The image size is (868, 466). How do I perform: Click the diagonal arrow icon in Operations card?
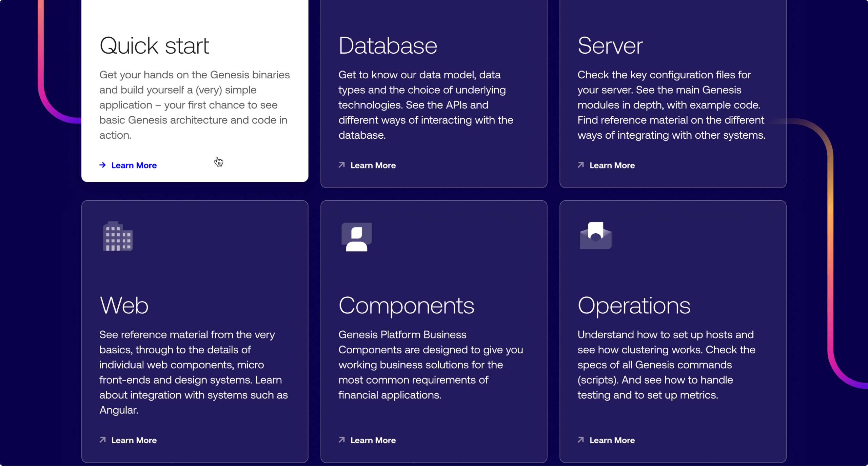point(581,440)
